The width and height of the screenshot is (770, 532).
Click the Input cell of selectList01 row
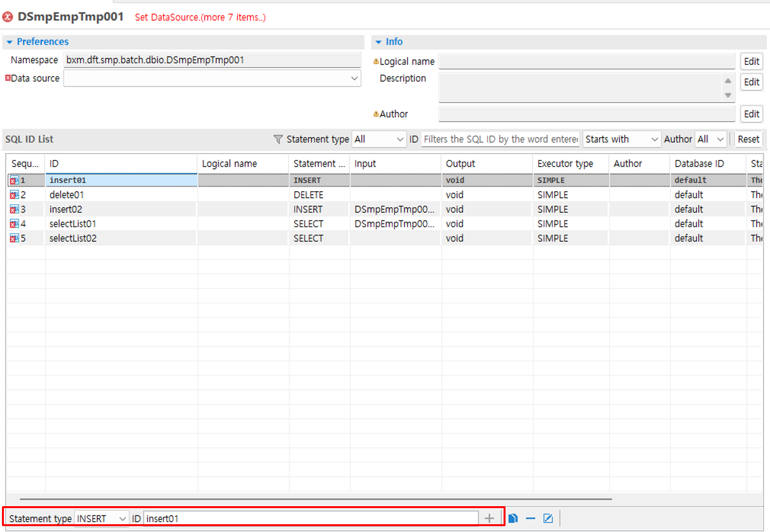396,224
